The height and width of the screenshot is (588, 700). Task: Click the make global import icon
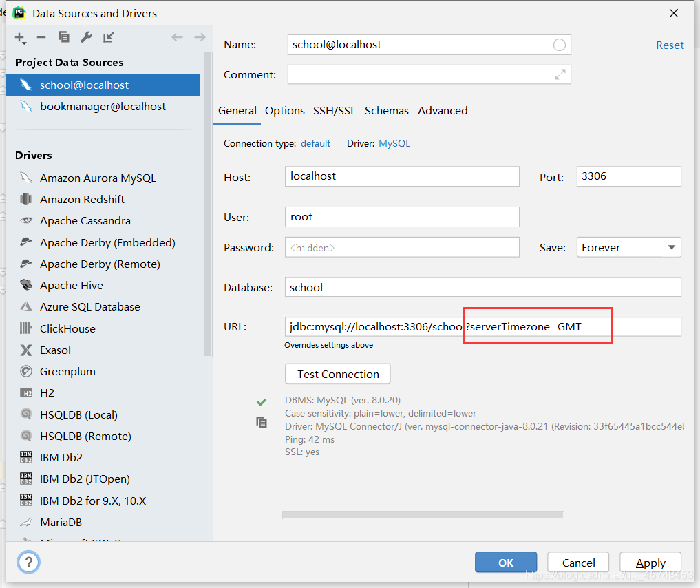(x=109, y=38)
